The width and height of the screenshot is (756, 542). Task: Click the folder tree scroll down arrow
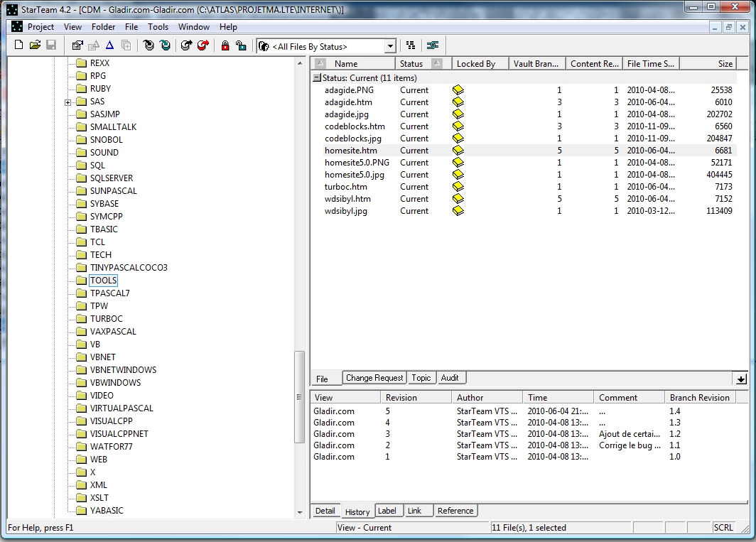[300, 514]
